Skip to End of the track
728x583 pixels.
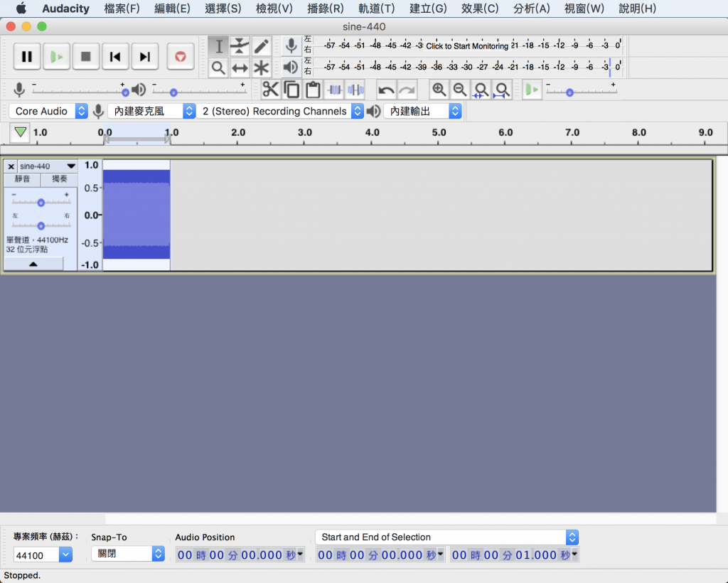[145, 57]
